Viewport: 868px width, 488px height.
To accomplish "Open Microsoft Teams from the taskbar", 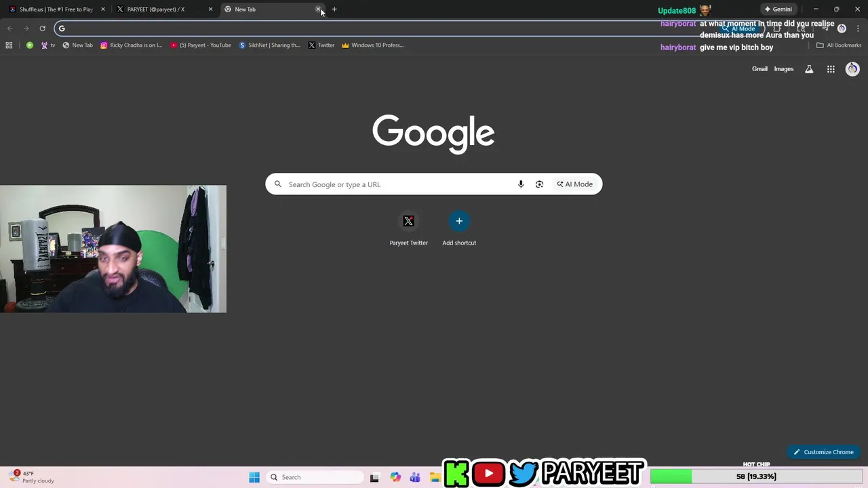I will point(415,477).
